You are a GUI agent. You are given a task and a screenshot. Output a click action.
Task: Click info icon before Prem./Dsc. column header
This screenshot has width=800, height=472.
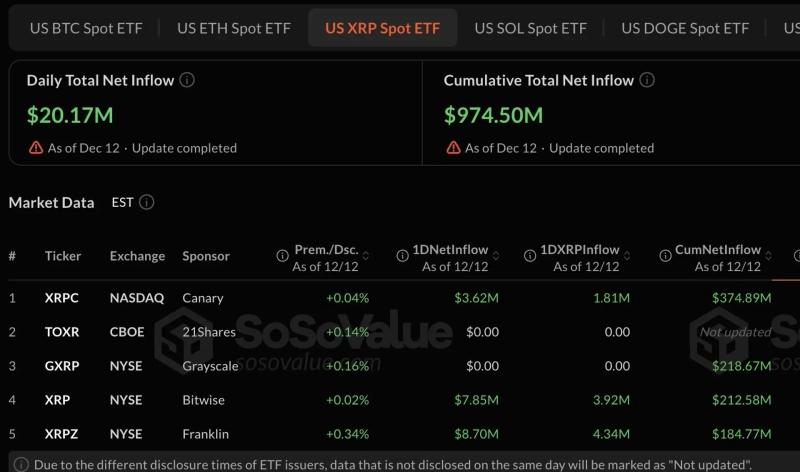click(x=282, y=257)
